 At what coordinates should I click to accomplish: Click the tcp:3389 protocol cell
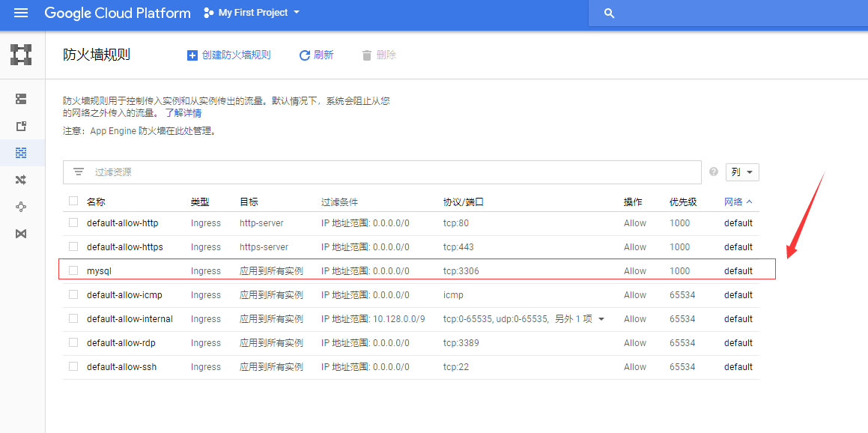[461, 343]
